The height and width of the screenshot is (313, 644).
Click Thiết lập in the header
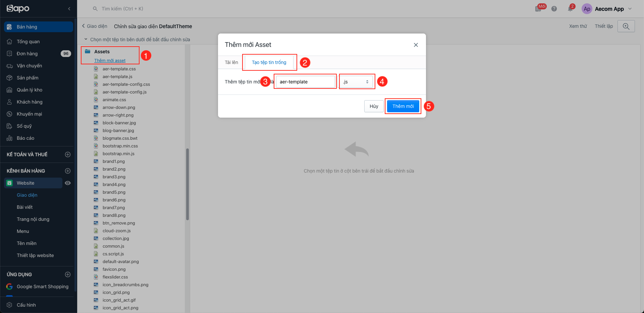pos(604,26)
